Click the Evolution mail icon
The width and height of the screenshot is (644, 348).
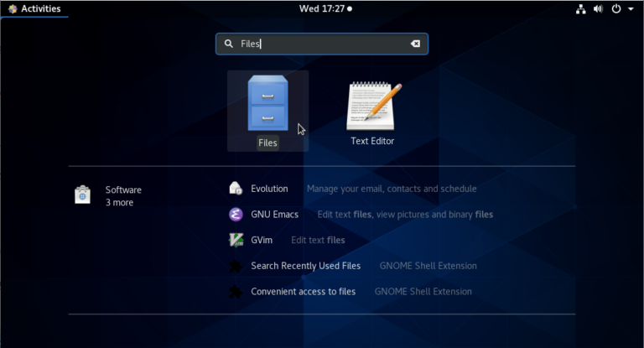point(236,189)
